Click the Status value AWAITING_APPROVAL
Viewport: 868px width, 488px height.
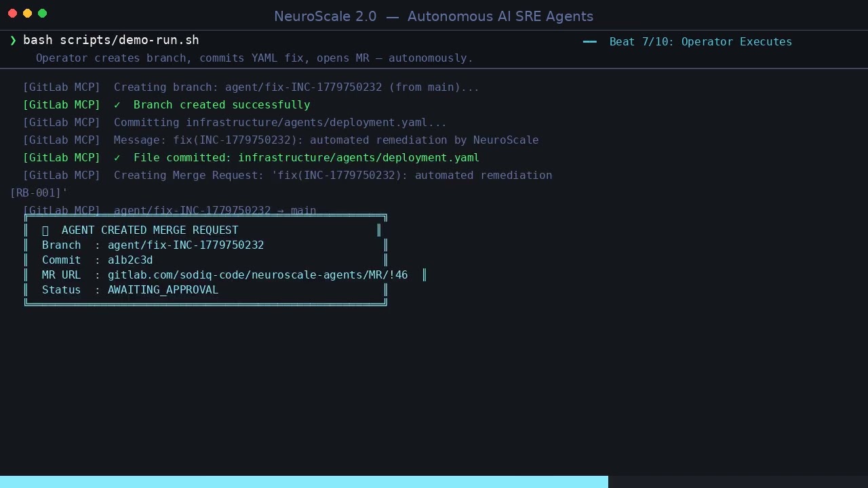163,290
